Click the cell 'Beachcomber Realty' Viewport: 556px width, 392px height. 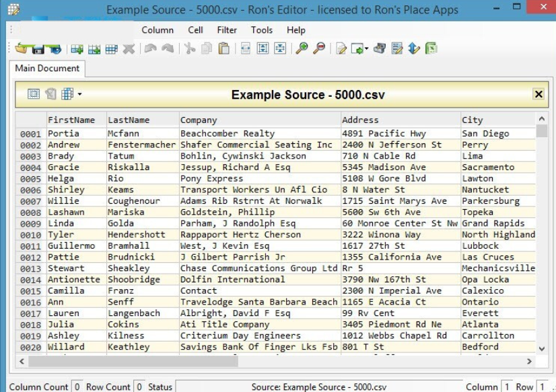click(260, 134)
